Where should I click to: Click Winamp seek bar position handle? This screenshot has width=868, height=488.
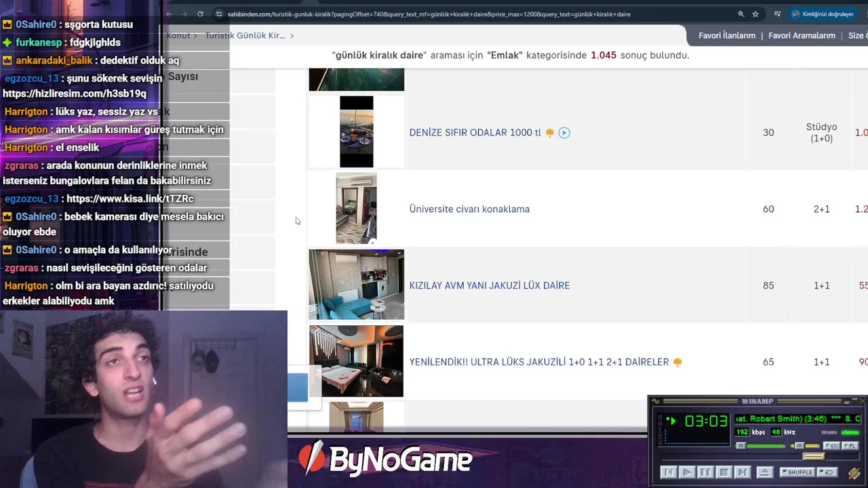pos(813,457)
